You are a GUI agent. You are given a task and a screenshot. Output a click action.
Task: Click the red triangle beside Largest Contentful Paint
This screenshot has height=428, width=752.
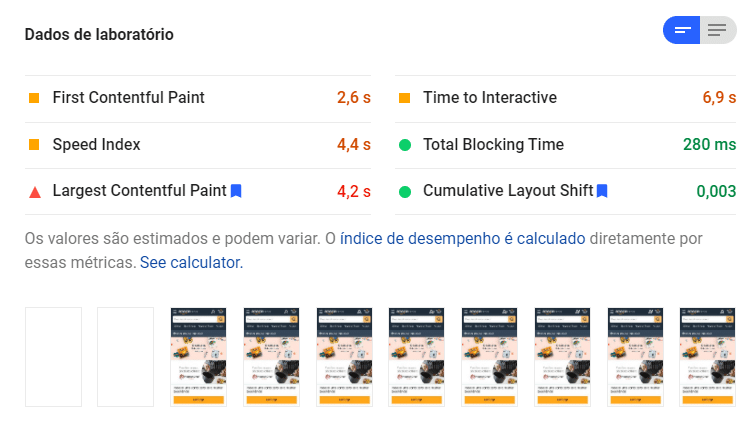(x=34, y=191)
